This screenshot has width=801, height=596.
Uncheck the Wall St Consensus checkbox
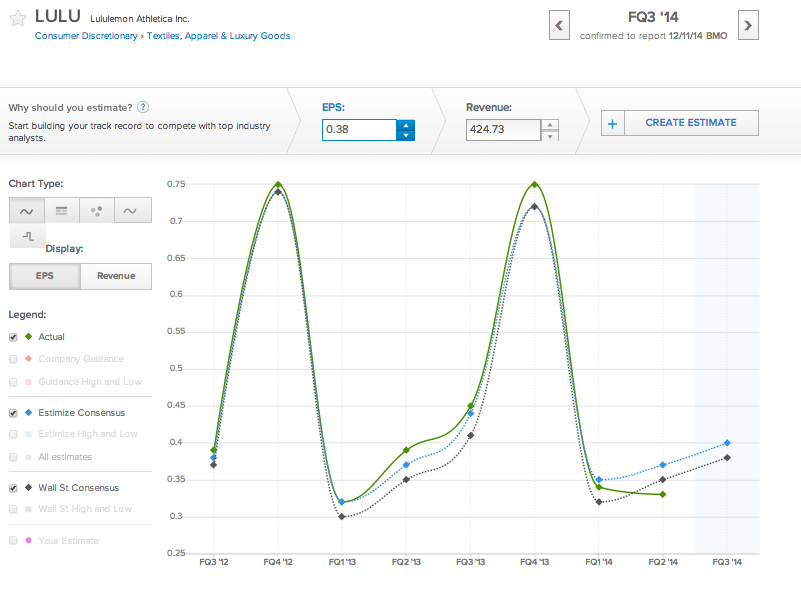click(x=13, y=488)
